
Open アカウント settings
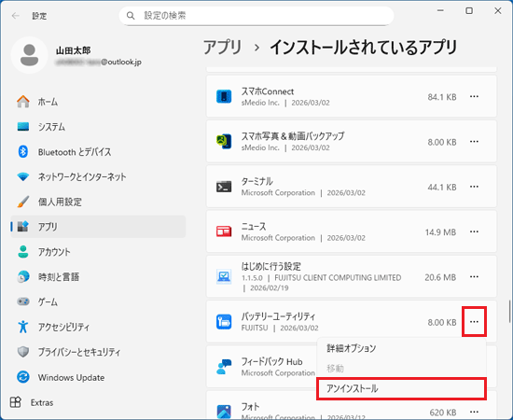click(98, 252)
